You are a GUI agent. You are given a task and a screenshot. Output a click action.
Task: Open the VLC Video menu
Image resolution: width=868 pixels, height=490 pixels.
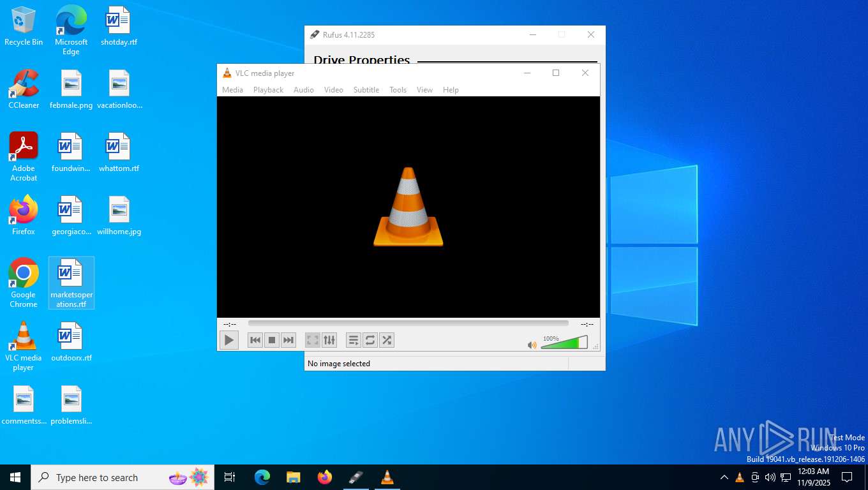[334, 90]
